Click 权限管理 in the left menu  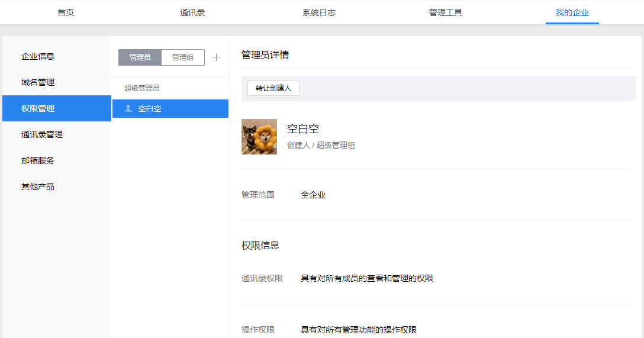[x=38, y=108]
